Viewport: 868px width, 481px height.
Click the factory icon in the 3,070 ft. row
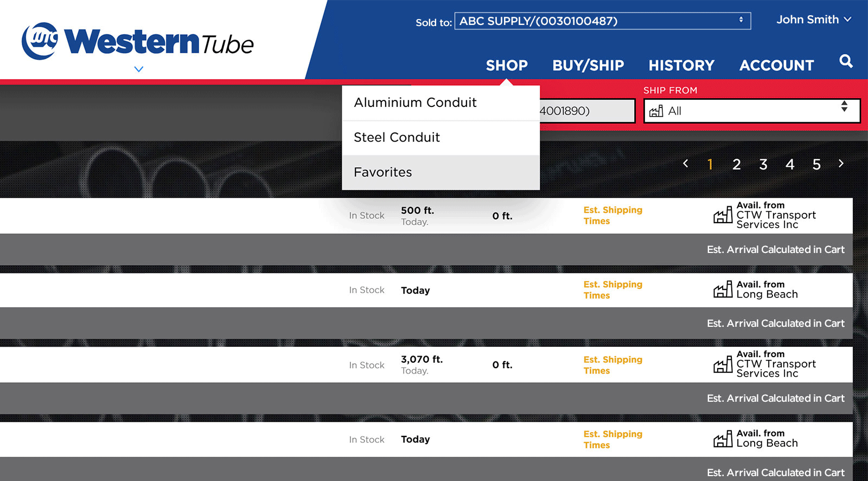tap(723, 365)
